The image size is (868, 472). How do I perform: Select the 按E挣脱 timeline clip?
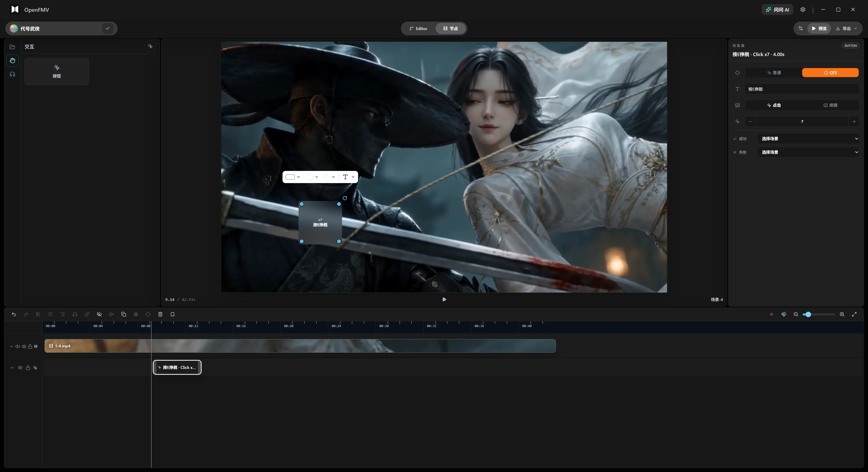pos(177,367)
